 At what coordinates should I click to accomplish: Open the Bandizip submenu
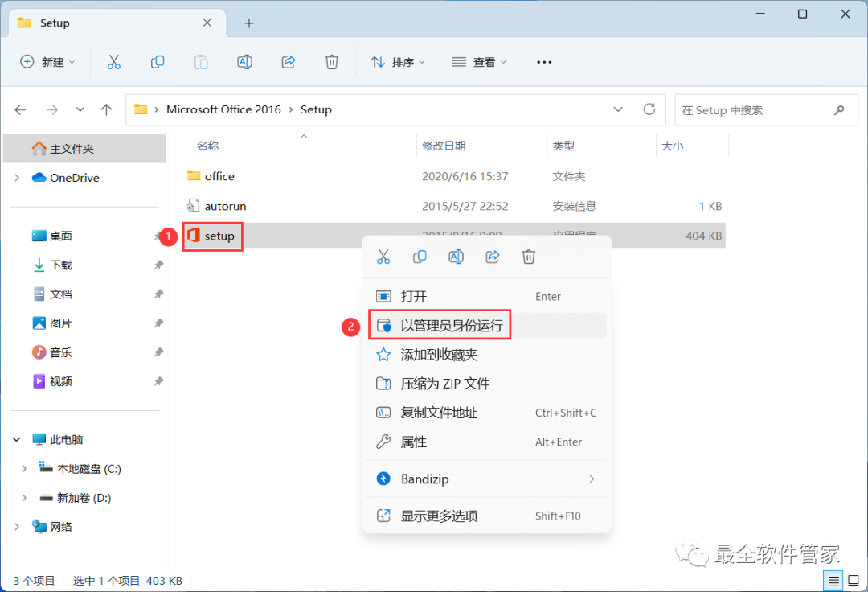(487, 479)
